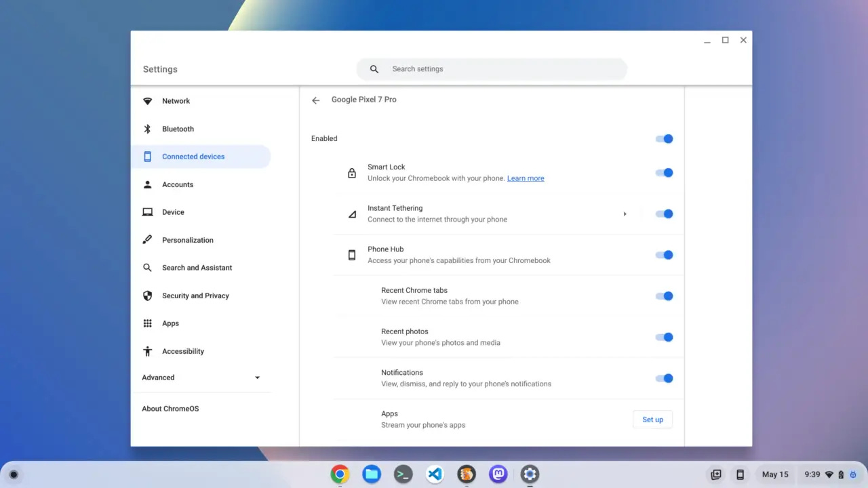Click the Phone Hub phone icon
The image size is (868, 488).
point(352,255)
